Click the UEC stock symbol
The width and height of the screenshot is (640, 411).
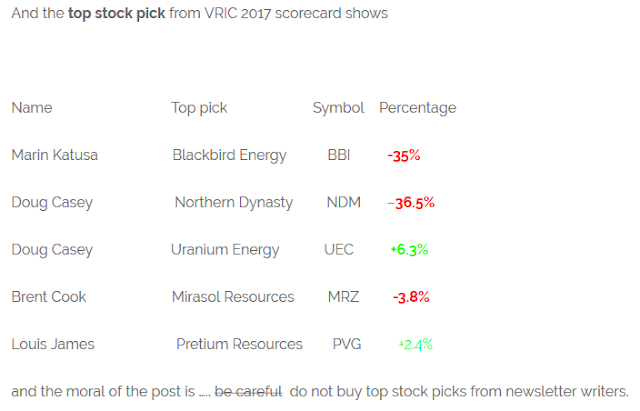click(339, 250)
